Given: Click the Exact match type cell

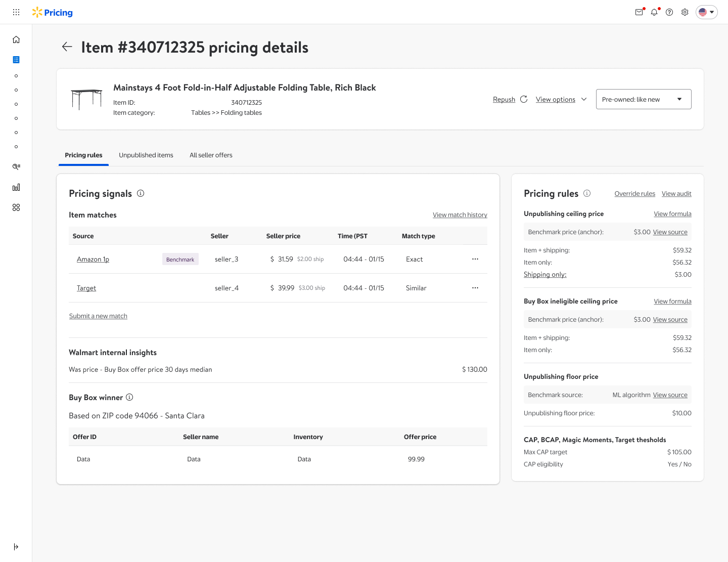Looking at the screenshot, I should (415, 260).
